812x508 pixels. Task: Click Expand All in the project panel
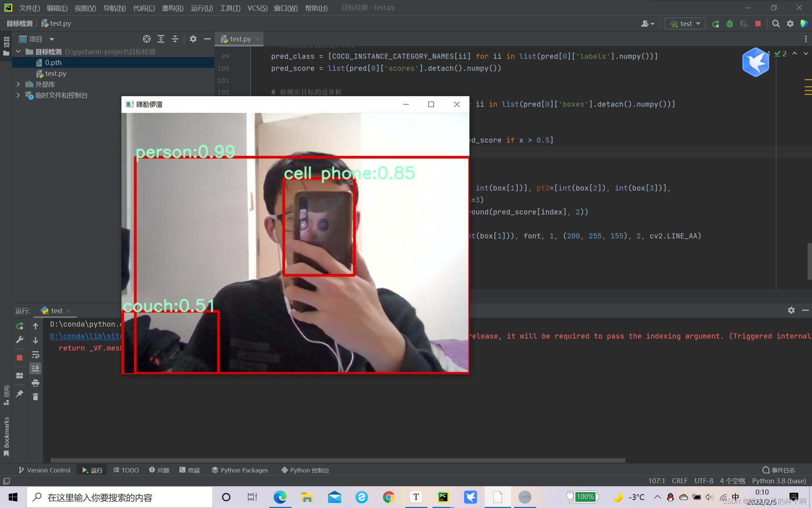point(161,39)
